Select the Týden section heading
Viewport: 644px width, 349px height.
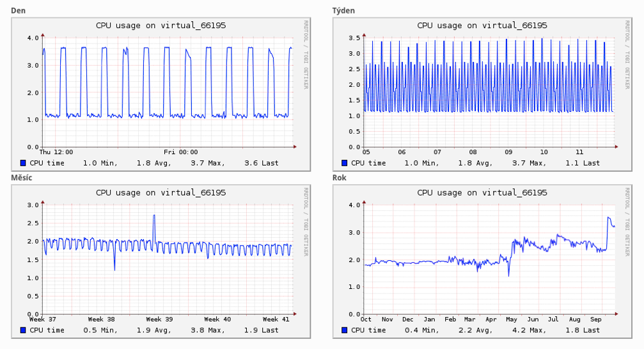[343, 10]
